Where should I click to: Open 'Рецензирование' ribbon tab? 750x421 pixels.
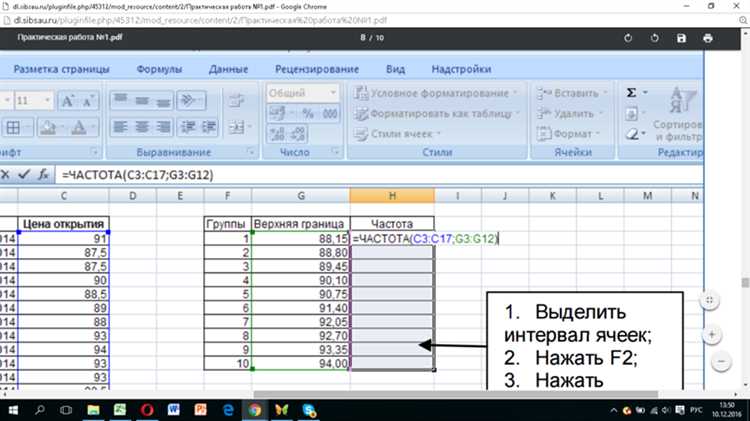point(317,69)
